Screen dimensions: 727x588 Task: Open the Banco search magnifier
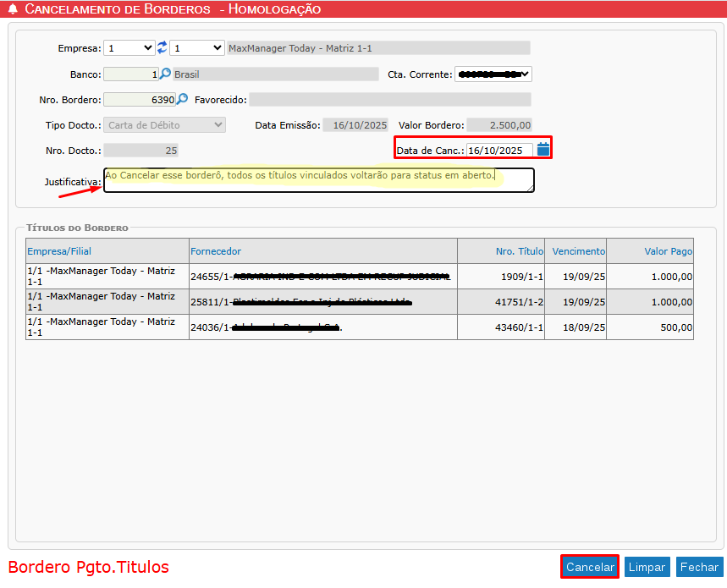(x=165, y=74)
